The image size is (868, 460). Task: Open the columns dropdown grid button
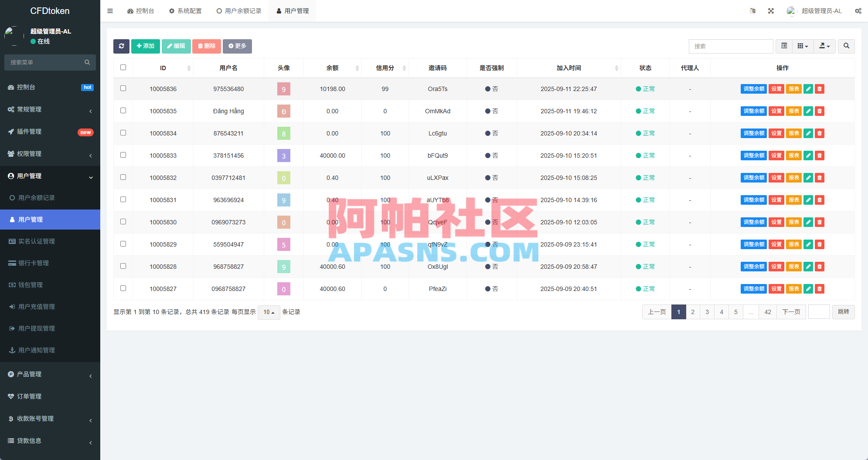coord(803,46)
